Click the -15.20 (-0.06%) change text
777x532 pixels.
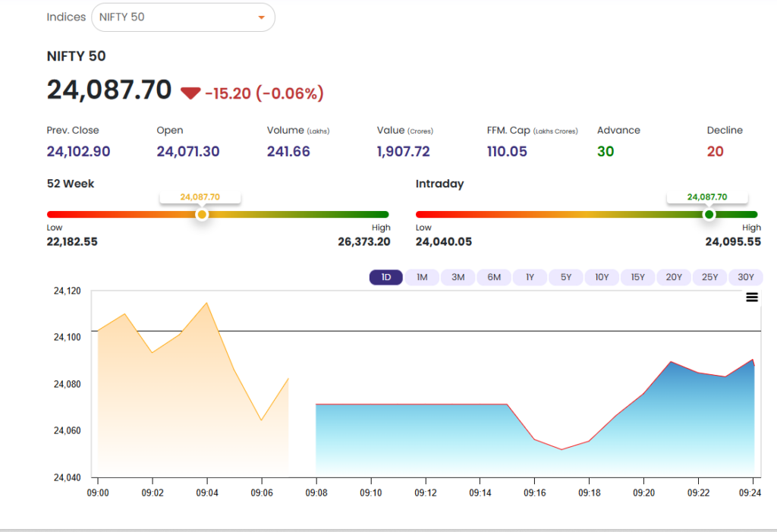[264, 93]
